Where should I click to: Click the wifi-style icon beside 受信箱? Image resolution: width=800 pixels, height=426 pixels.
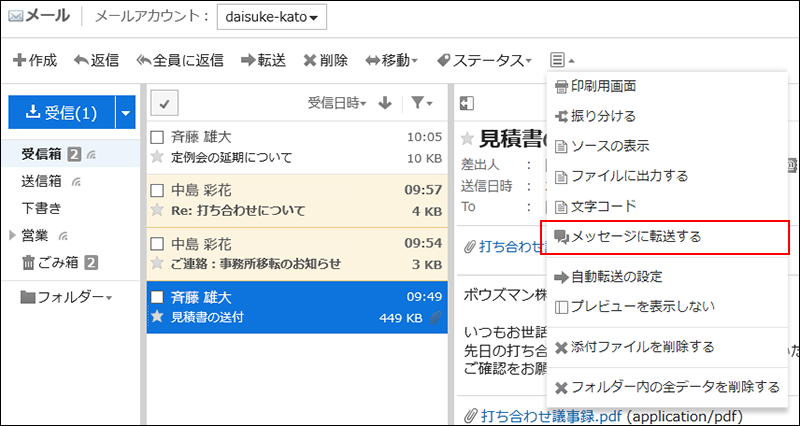(91, 154)
